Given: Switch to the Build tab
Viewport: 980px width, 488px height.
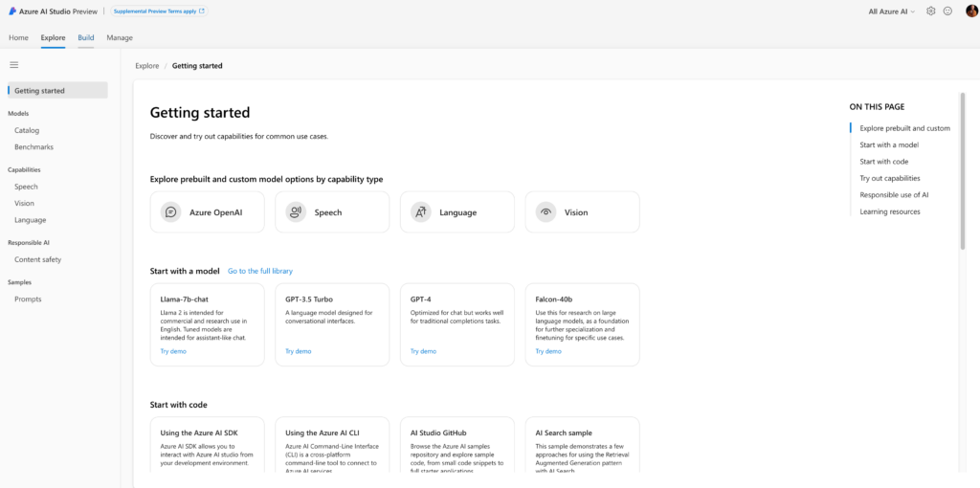Looking at the screenshot, I should tap(86, 37).
